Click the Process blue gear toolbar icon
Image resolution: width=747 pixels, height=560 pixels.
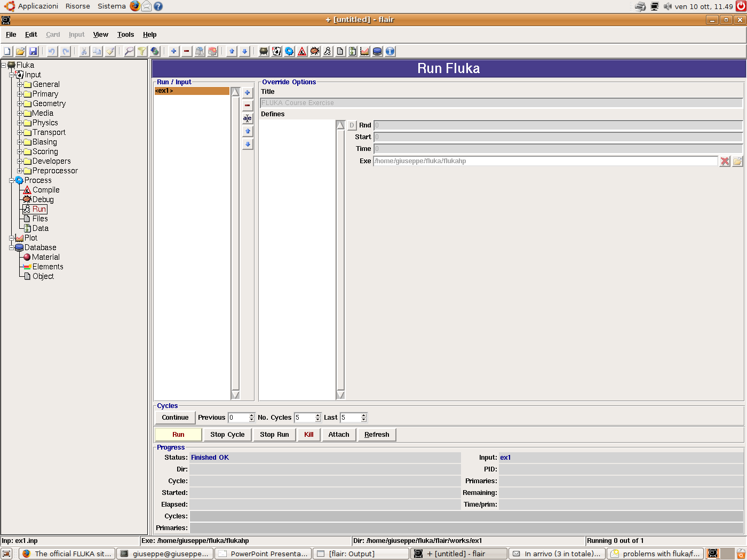pos(289,51)
